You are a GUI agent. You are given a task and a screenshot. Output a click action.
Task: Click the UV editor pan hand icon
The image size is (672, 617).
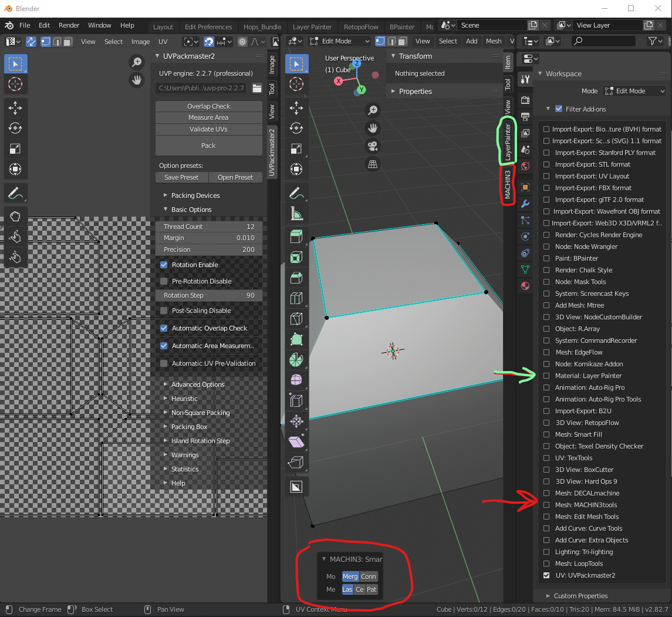pyautogui.click(x=137, y=80)
